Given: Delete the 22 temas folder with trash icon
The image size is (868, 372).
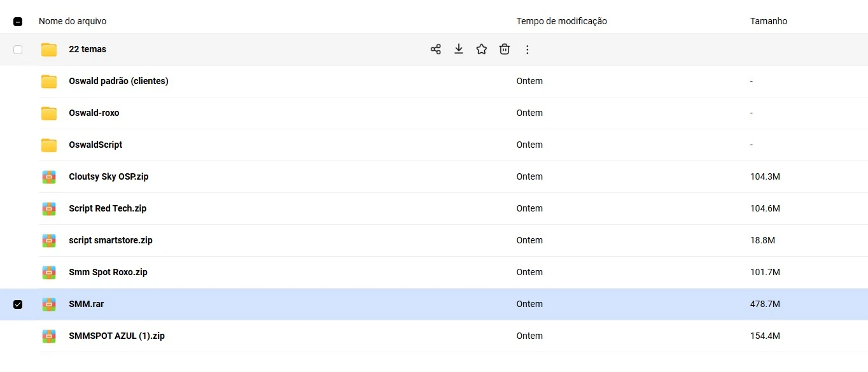Looking at the screenshot, I should tap(504, 49).
